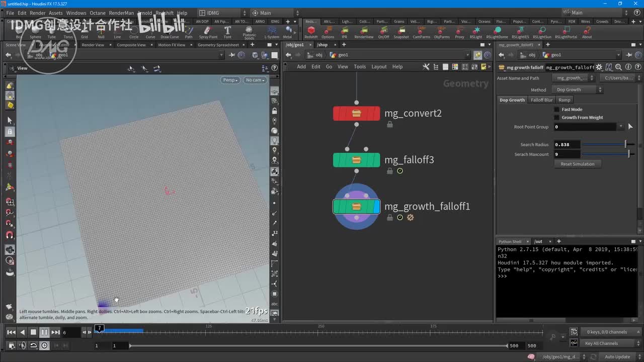Expand the Root Point Group dropdown arrow
644x362 pixels.
pyautogui.click(x=621, y=127)
